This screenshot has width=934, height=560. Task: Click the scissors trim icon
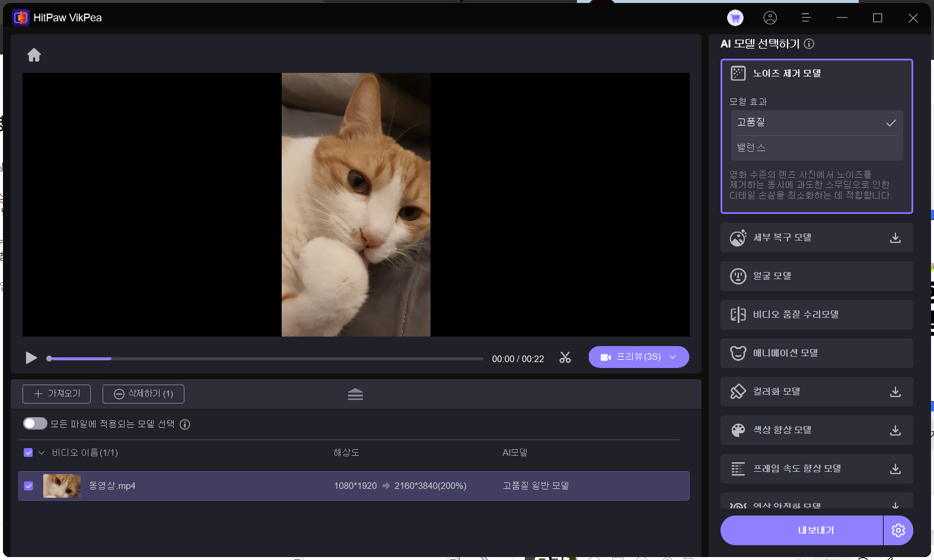[565, 358]
